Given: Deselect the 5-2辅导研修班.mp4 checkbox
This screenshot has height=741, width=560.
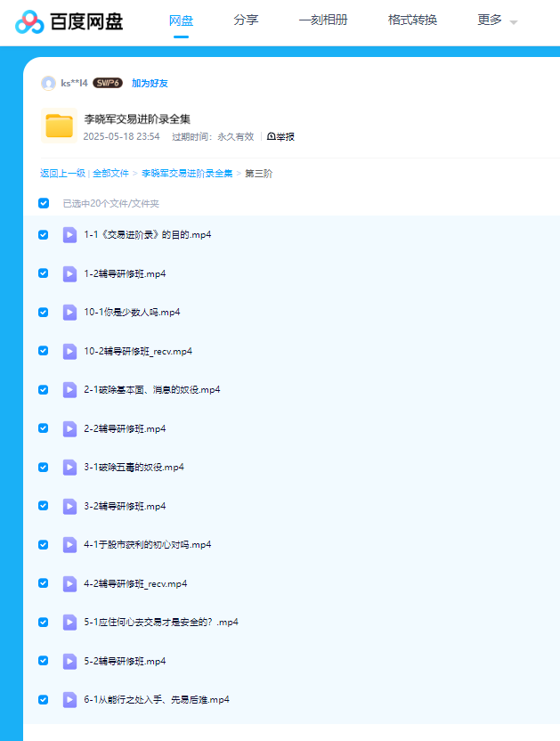Looking at the screenshot, I should 44,661.
